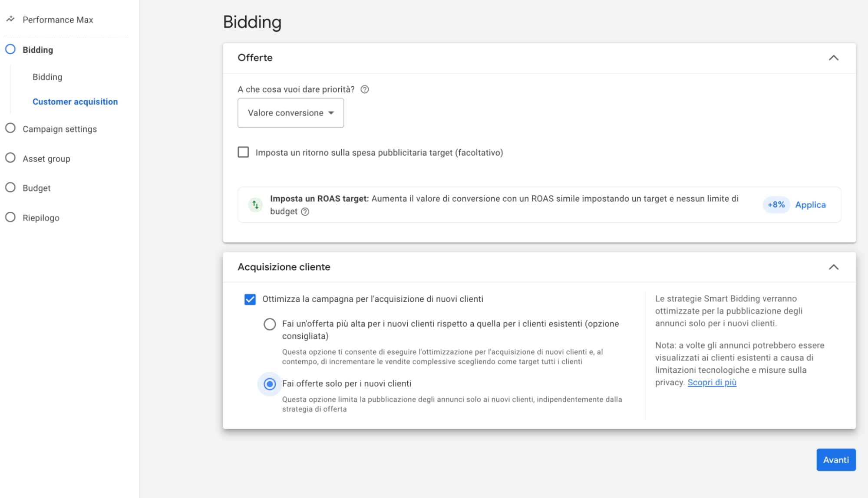
Task: Click the ROAS target arrows icon
Action: click(255, 204)
